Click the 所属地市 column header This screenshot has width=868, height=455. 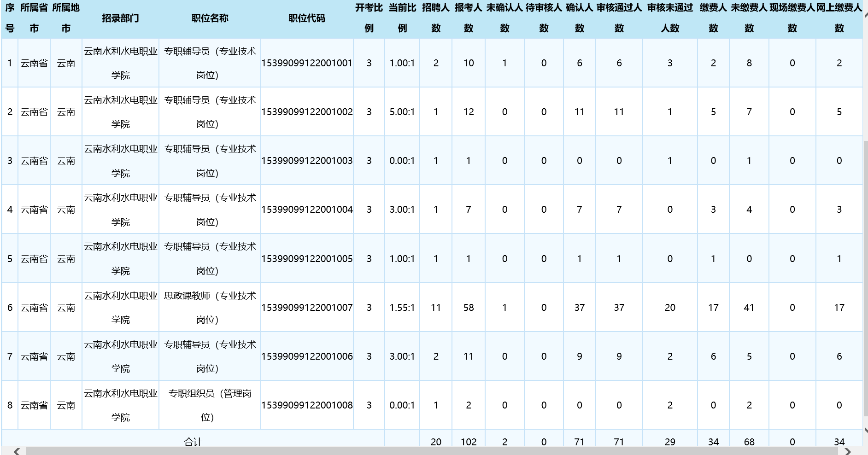(66, 18)
